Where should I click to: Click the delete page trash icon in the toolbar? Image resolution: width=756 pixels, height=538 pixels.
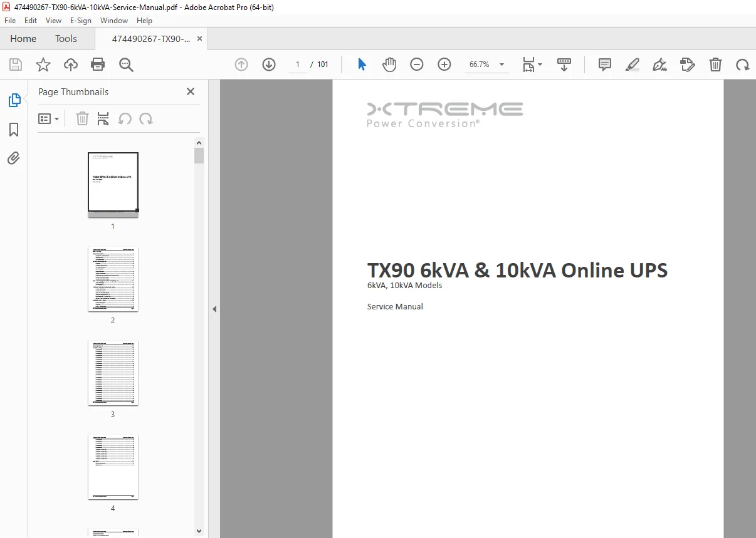(x=715, y=65)
